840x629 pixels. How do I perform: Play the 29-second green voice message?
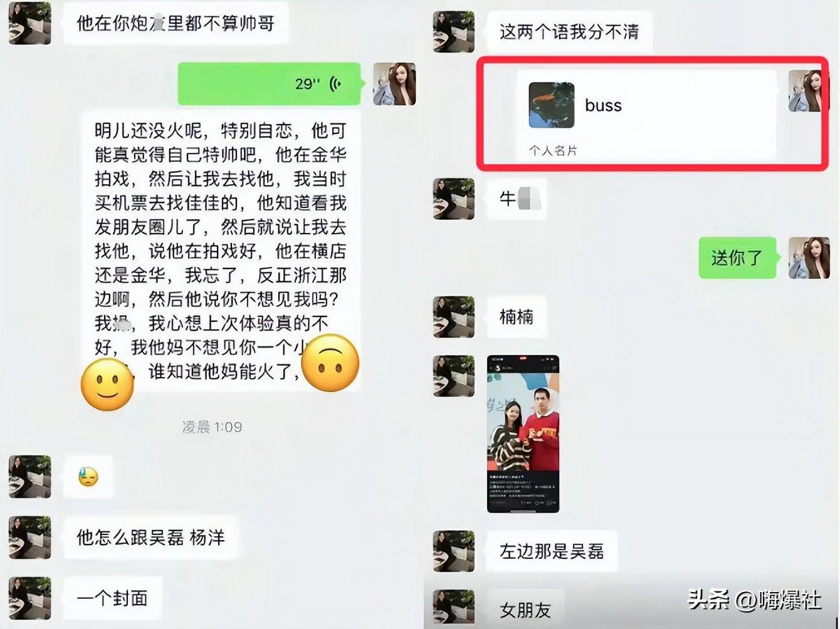pyautogui.click(x=269, y=83)
